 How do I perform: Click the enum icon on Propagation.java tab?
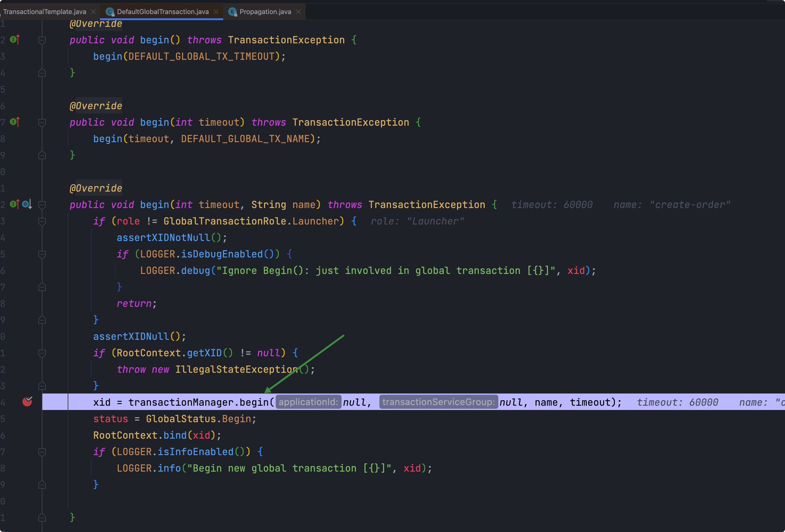(x=232, y=12)
